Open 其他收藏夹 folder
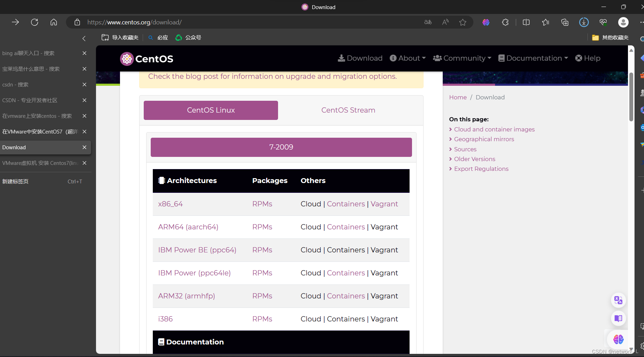Image resolution: width=644 pixels, height=357 pixels. [x=611, y=38]
